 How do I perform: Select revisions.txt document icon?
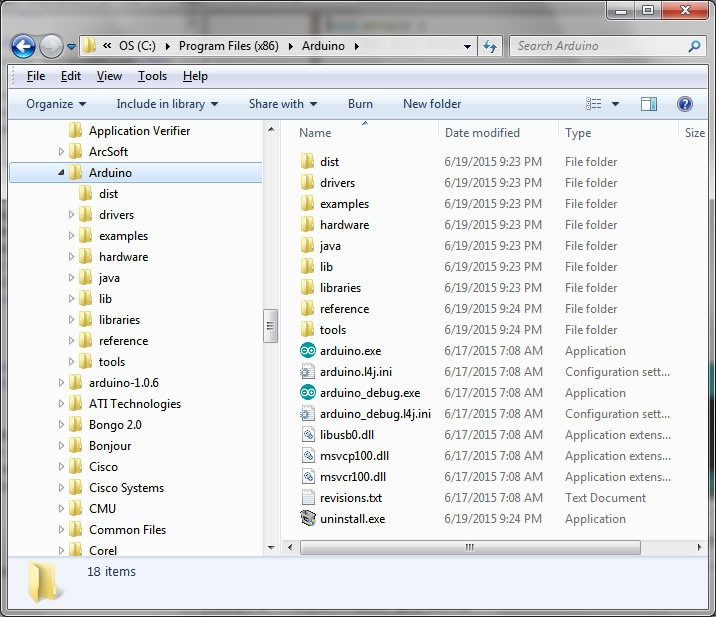point(308,498)
